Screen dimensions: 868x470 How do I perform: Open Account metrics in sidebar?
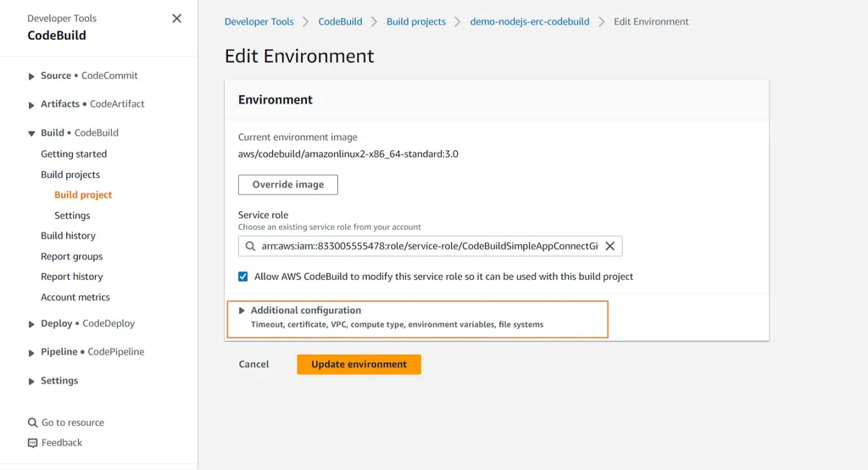click(x=75, y=297)
